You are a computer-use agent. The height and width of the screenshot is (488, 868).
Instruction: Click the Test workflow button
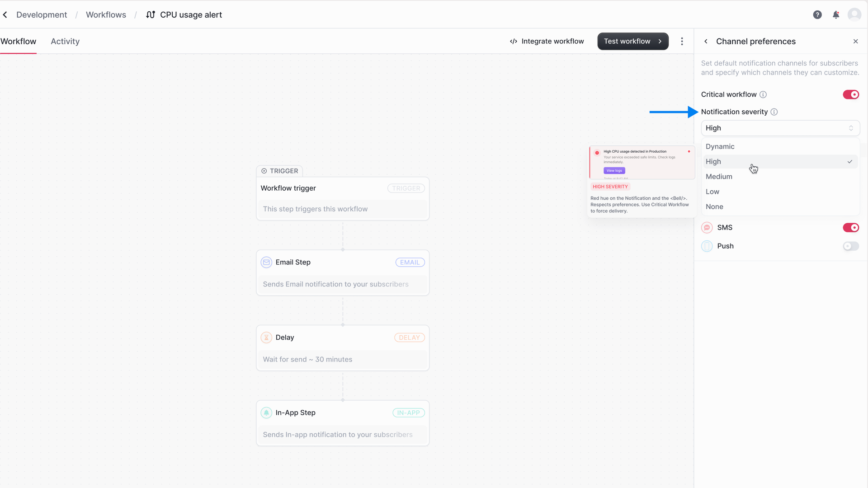(x=632, y=41)
